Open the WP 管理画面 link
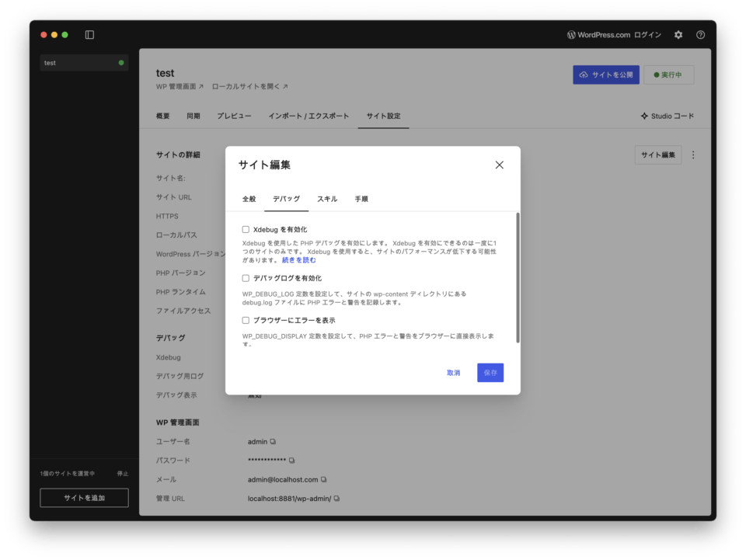 [180, 86]
